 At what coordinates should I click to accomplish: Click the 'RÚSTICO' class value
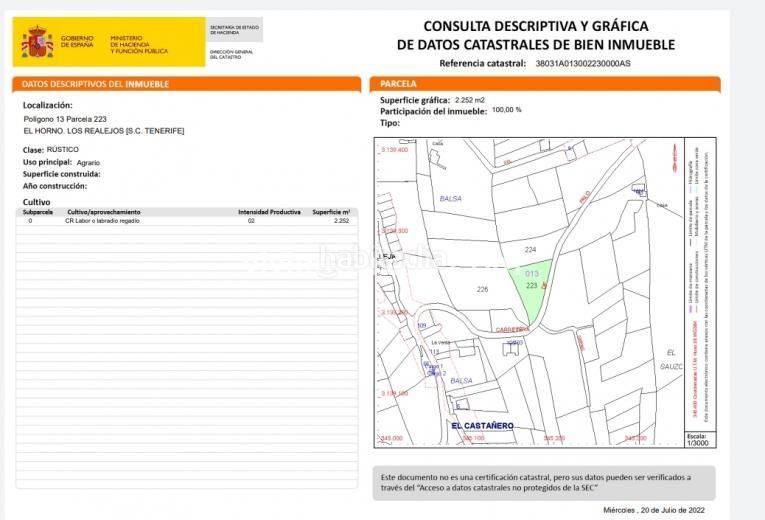62,149
